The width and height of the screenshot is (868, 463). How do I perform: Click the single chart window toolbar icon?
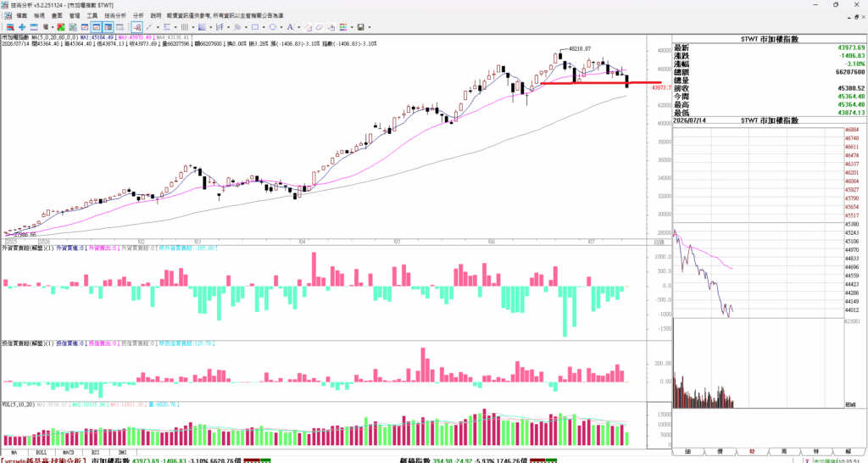point(85,26)
